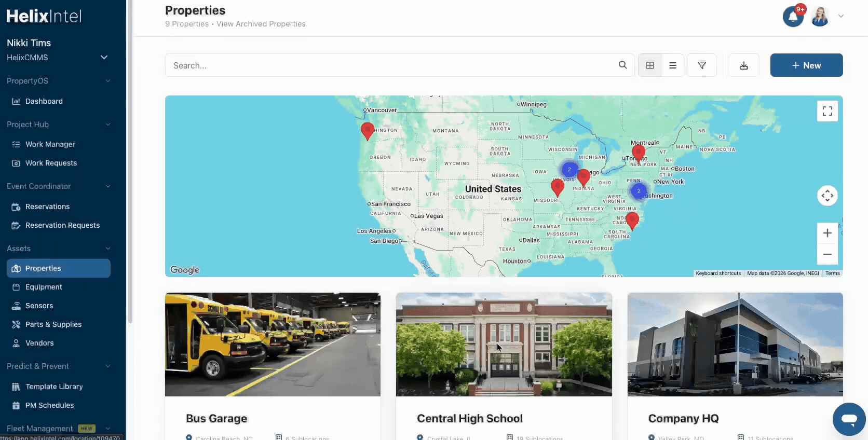Open map Keyboard shortcuts

click(x=718, y=273)
